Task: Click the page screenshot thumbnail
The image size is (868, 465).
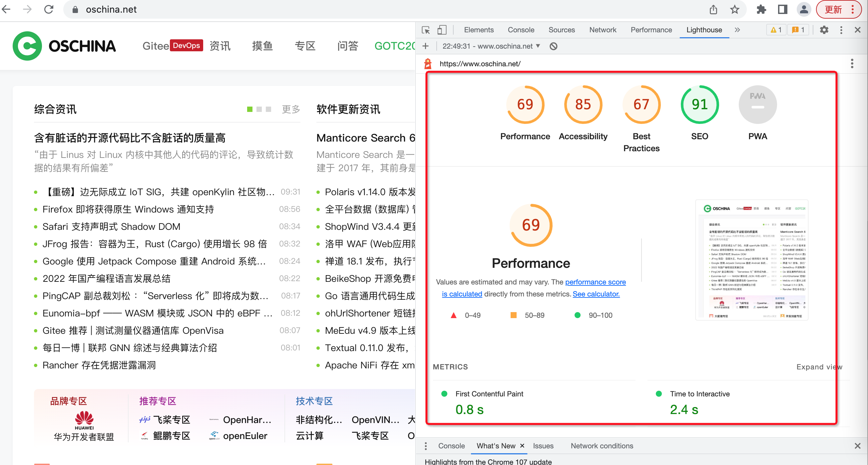Action: (x=752, y=260)
